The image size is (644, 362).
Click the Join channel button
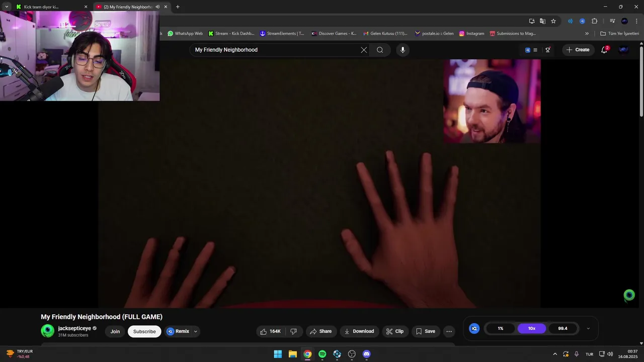click(x=115, y=331)
